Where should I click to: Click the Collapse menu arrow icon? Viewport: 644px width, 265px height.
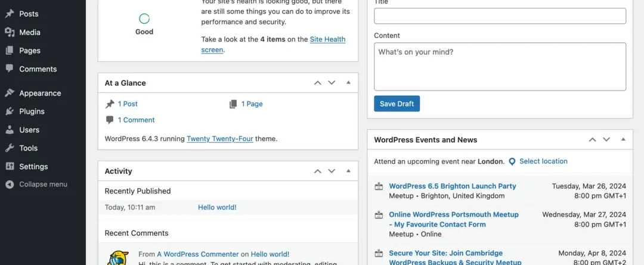[x=10, y=185]
